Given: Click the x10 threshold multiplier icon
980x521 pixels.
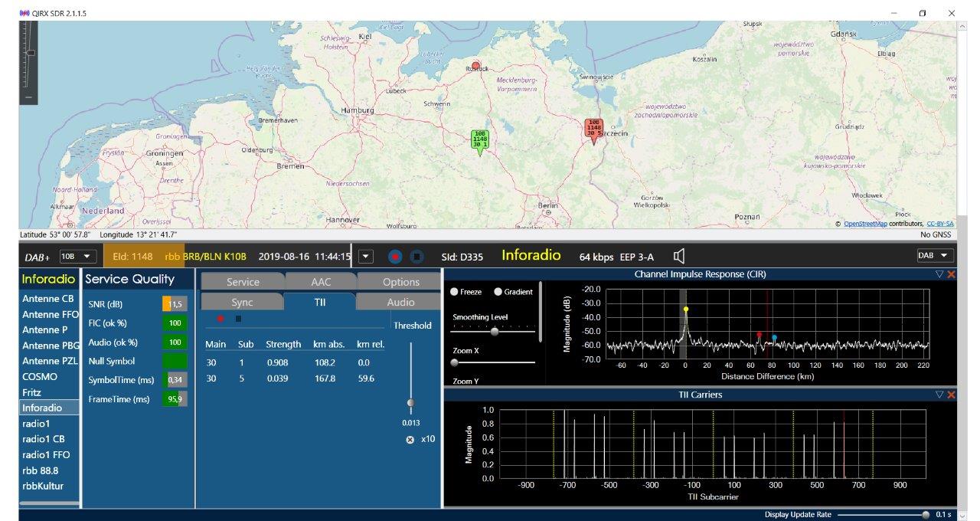Looking at the screenshot, I should tap(410, 439).
